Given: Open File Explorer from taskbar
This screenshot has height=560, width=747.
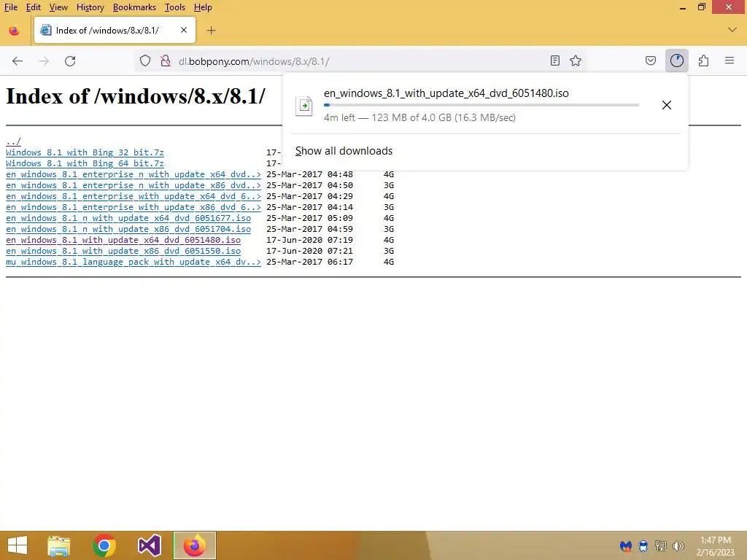Looking at the screenshot, I should 59,545.
